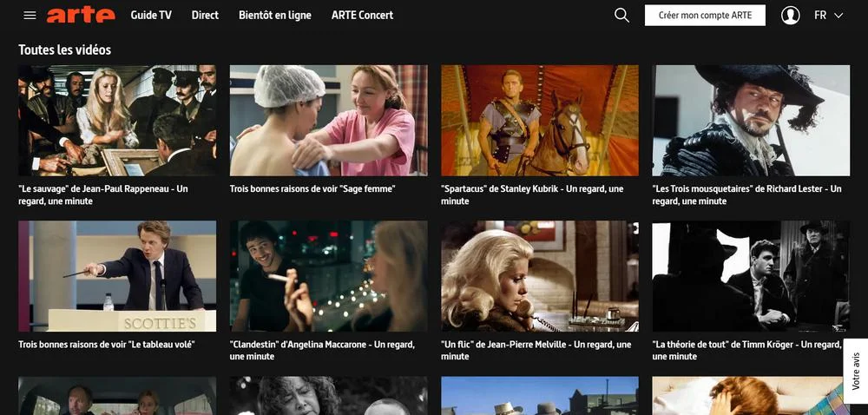
Task: Open "Le sauvage" video thumbnail
Action: pos(117,121)
